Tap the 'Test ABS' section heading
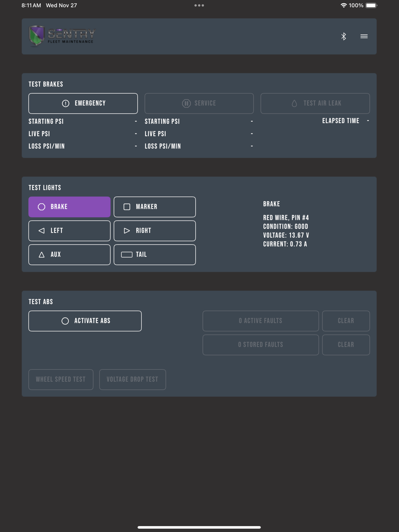Screen dimensions: 399x532 pos(41,302)
